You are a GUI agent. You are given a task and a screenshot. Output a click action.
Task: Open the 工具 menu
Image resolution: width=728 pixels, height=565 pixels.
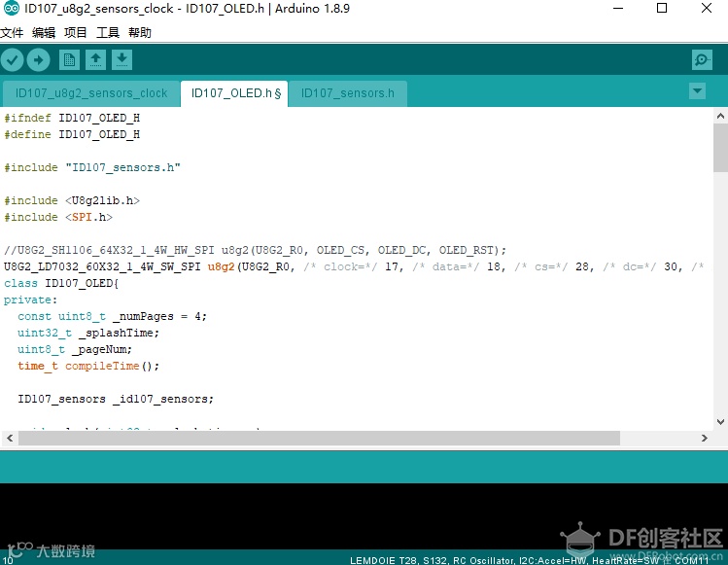[x=108, y=32]
